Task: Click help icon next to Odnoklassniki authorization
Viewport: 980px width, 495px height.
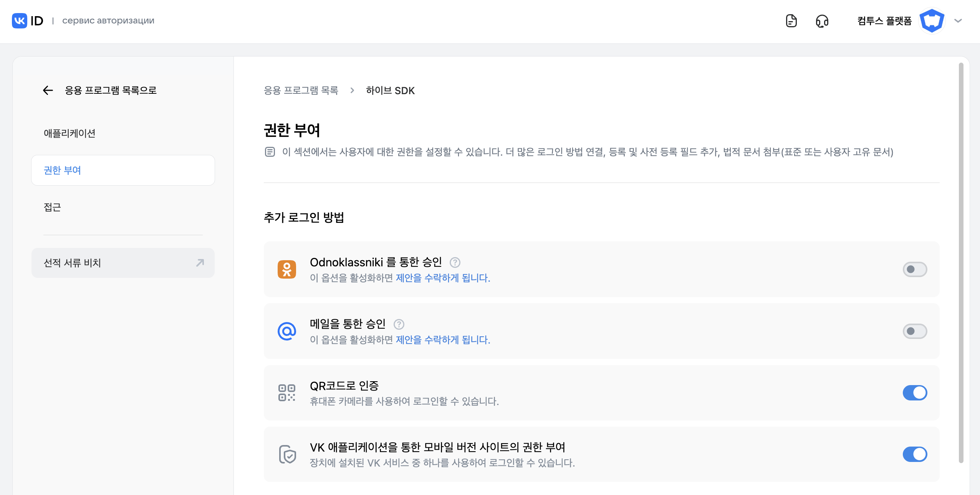Action: [455, 262]
